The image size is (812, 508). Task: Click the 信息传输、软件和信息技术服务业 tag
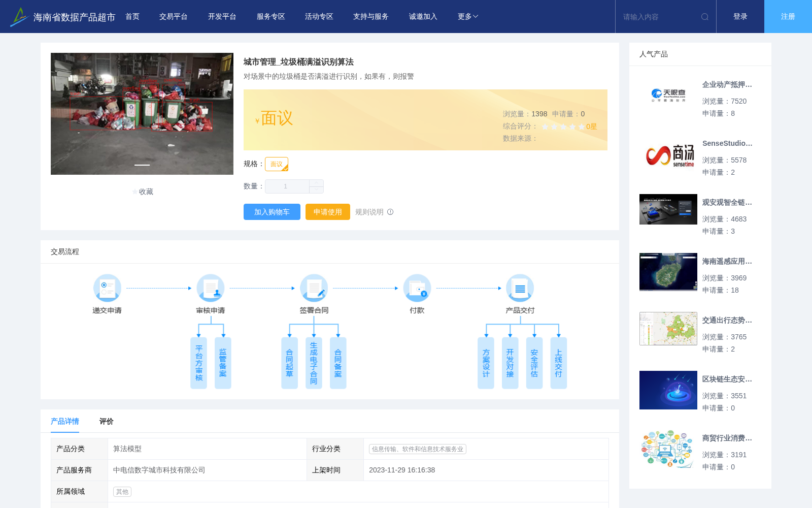(x=418, y=449)
